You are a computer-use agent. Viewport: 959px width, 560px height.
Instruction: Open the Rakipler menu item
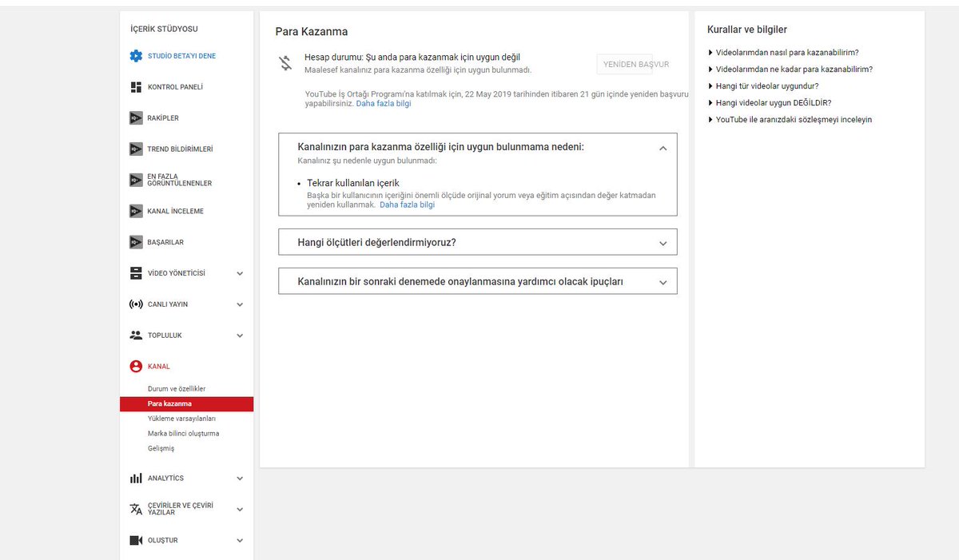coord(163,118)
